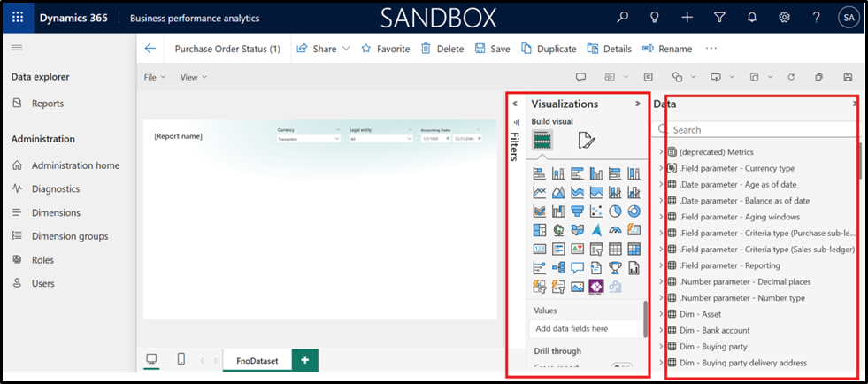
Task: Select the Power Apps purple visual
Action: [x=596, y=287]
